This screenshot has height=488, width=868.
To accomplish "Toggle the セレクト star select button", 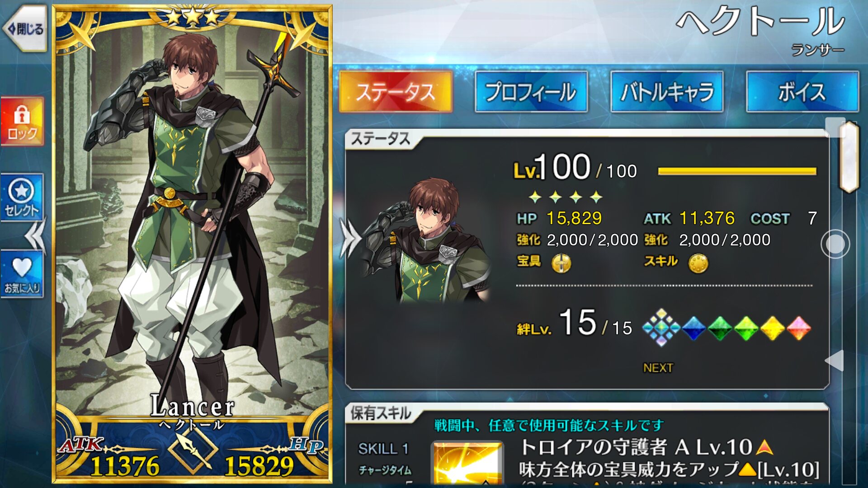I will [22, 197].
